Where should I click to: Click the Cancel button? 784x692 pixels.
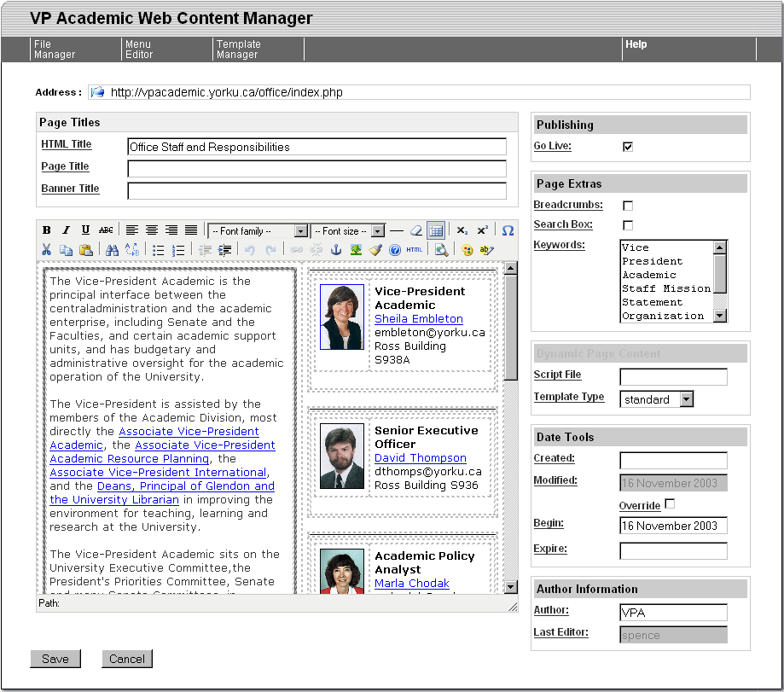coord(127,659)
